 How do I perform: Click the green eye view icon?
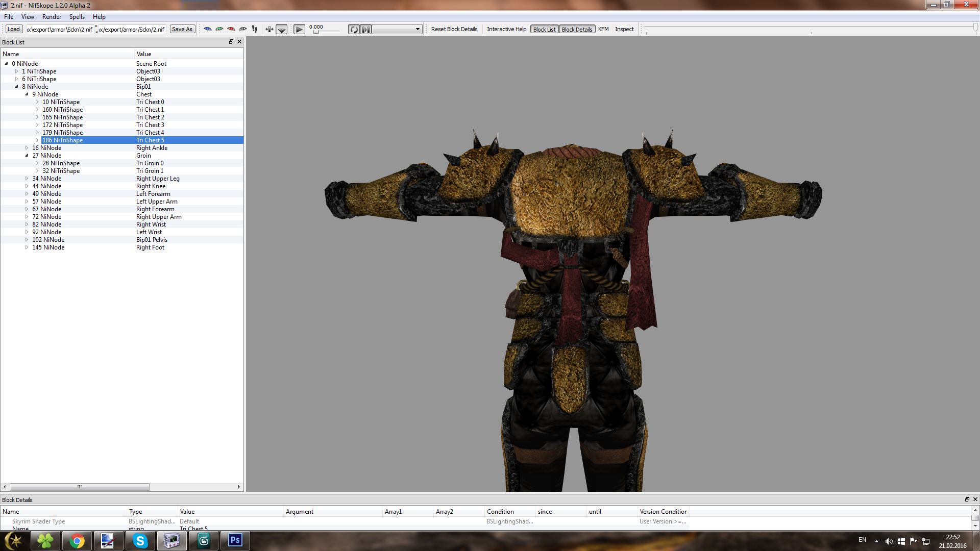click(219, 29)
